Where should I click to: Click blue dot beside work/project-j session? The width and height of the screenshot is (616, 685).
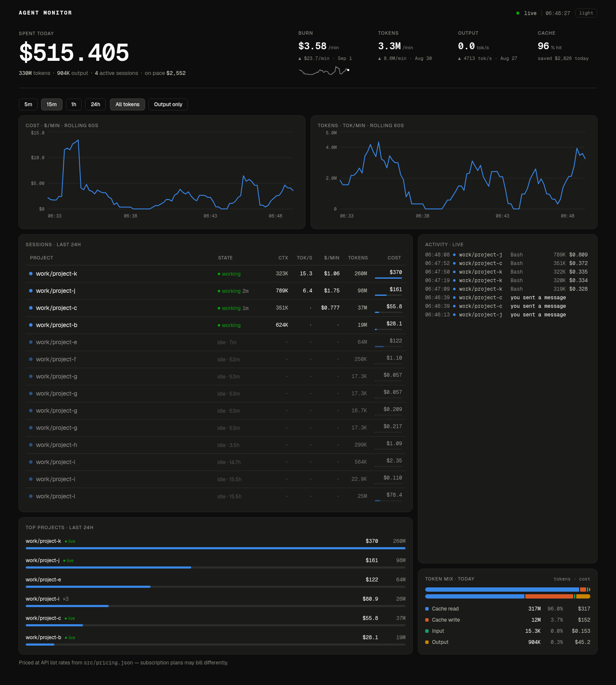(x=31, y=291)
